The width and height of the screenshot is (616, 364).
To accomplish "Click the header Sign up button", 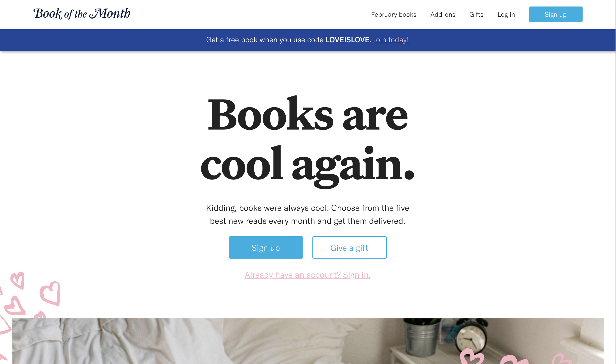I will (556, 14).
